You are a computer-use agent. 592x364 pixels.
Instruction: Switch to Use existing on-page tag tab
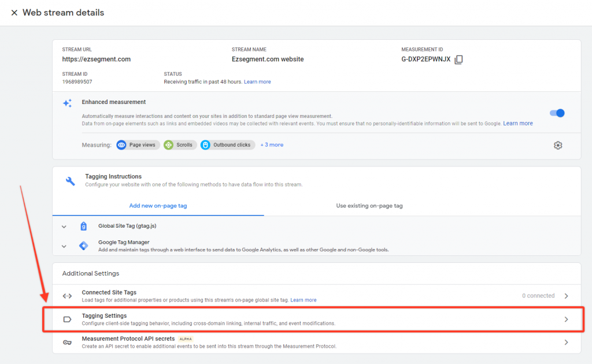coord(369,206)
